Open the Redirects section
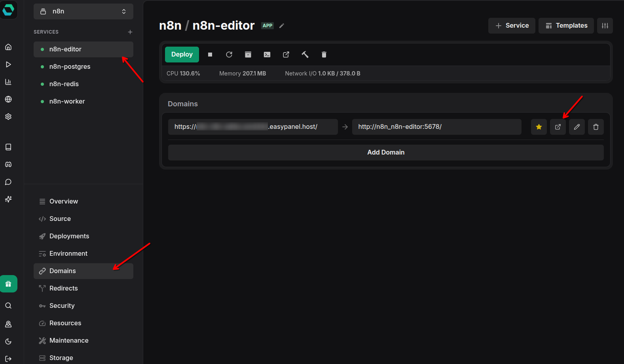 click(83, 289)
